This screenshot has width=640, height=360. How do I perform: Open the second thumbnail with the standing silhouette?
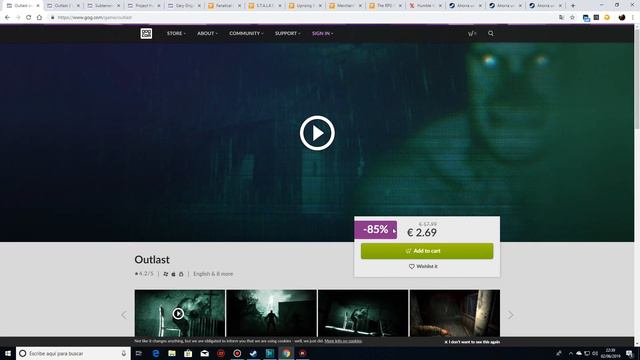(271, 313)
